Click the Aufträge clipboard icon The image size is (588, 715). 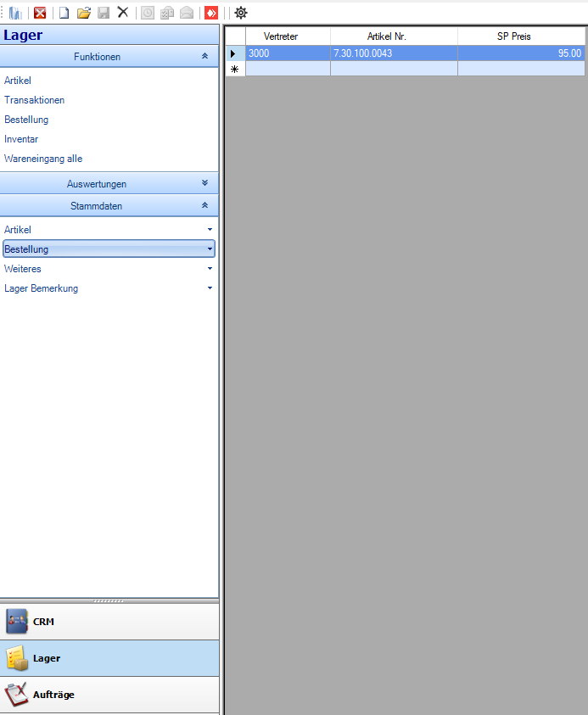click(17, 695)
